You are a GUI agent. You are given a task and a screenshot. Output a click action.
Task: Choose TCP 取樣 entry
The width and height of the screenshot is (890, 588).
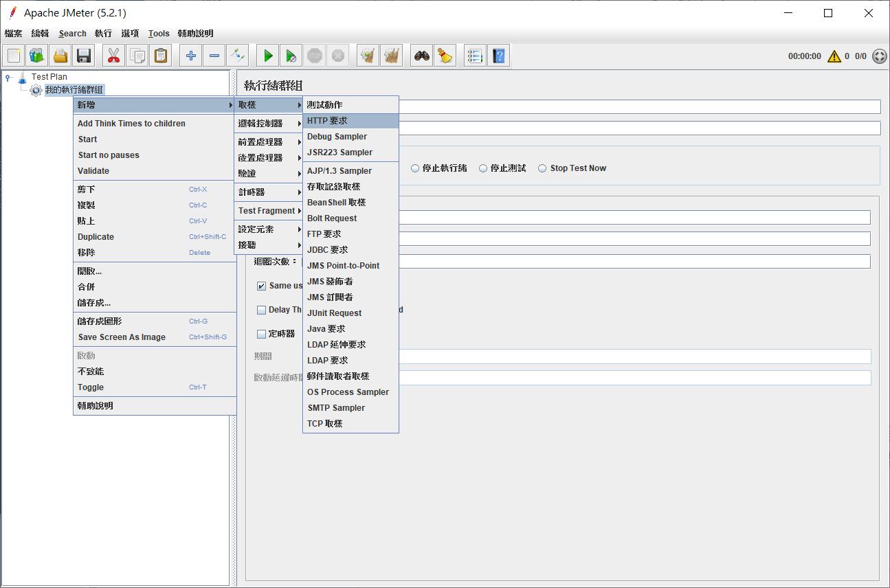tap(351, 424)
